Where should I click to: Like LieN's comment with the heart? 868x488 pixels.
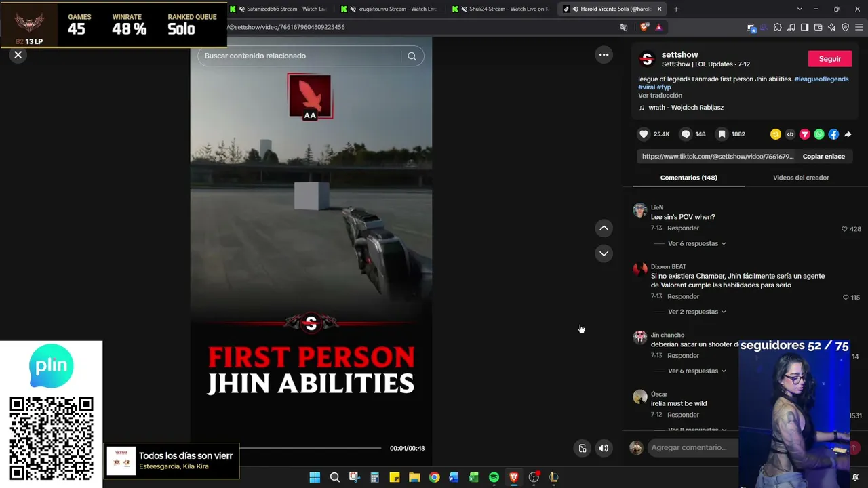[x=844, y=229]
